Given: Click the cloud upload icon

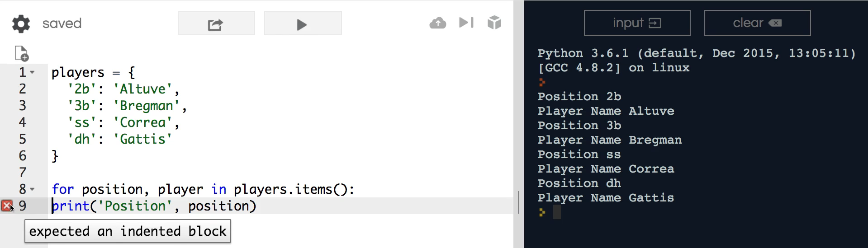Looking at the screenshot, I should pyautogui.click(x=437, y=23).
